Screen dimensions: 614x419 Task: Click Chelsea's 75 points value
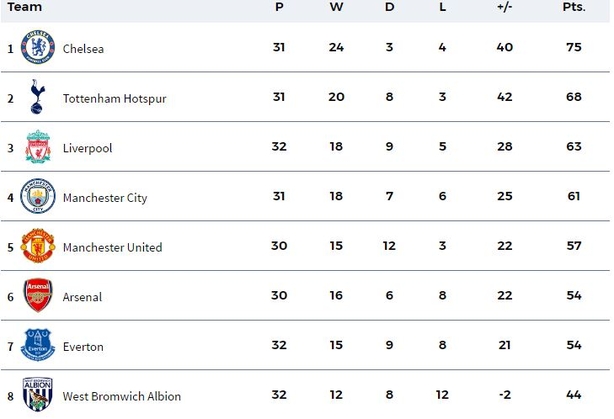[x=574, y=47]
